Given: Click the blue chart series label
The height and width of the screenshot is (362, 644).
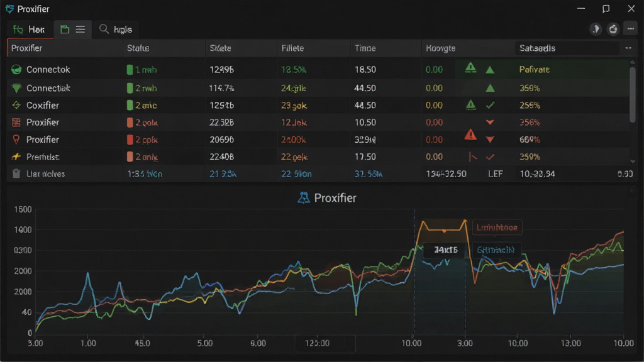Looking at the screenshot, I should [x=496, y=250].
